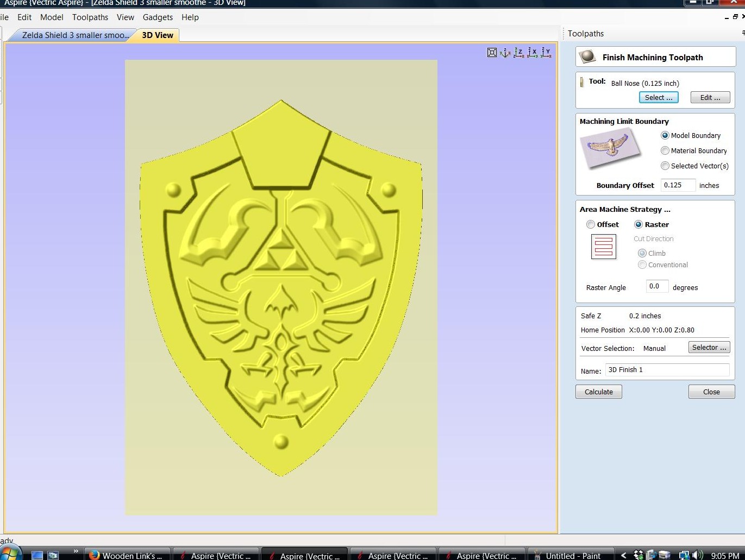The width and height of the screenshot is (745, 560).
Task: Close the toolpath panel with Close button
Action: click(711, 392)
